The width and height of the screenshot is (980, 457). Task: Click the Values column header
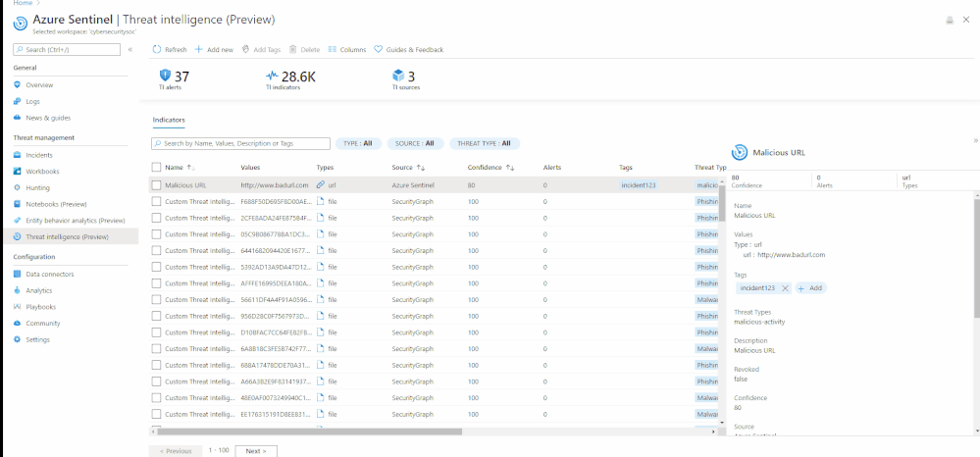[250, 168]
